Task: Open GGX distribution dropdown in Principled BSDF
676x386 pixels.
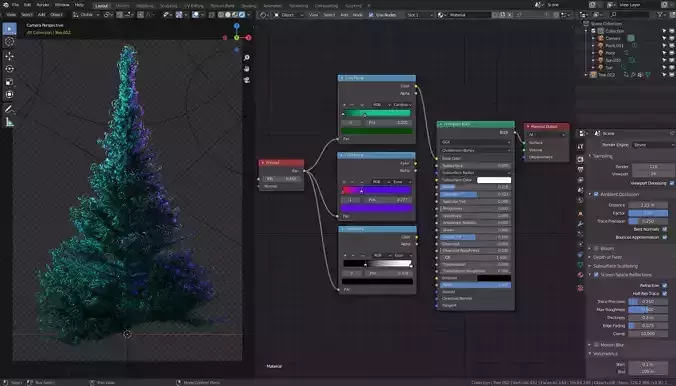Action: [x=476, y=142]
